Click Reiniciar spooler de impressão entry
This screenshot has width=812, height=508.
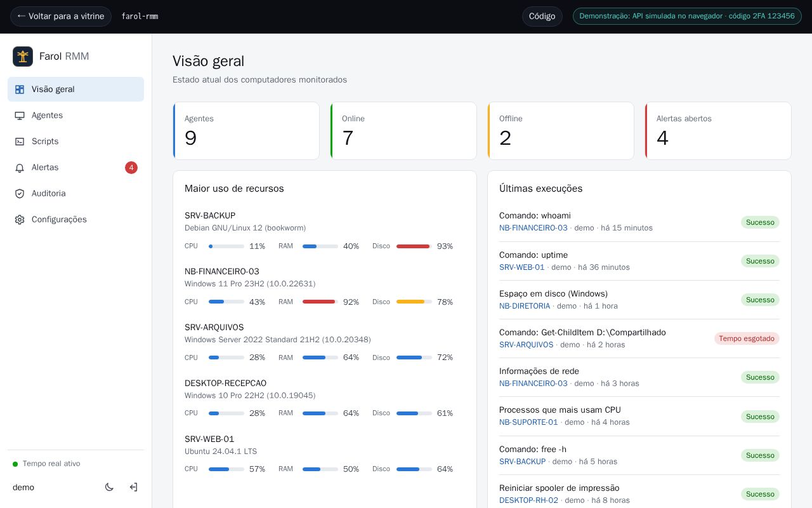[560, 488]
